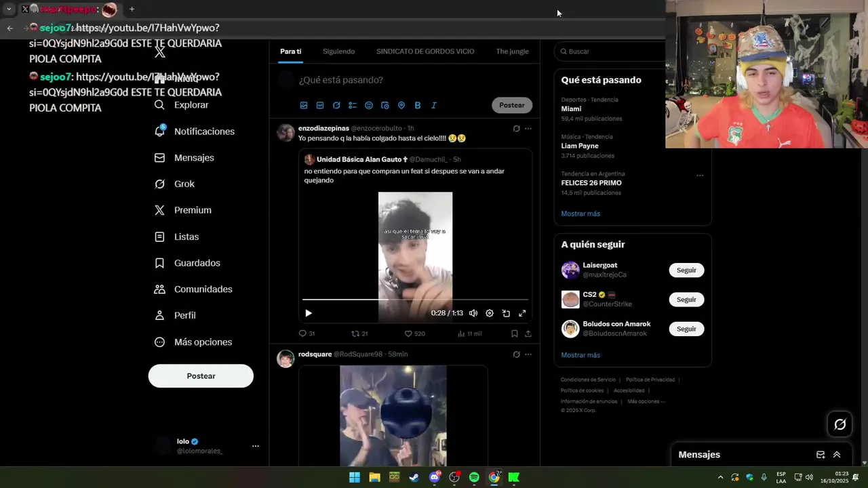The width and height of the screenshot is (868, 488).
Task: Open The jungle timeline tab
Action: coord(512,52)
